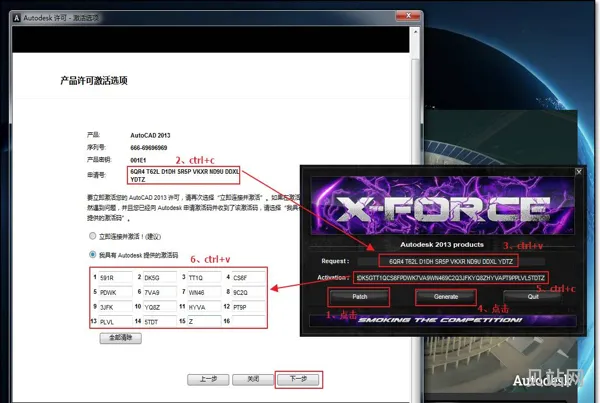
Task: Click the empty activation code field 16
Action: (x=249, y=321)
